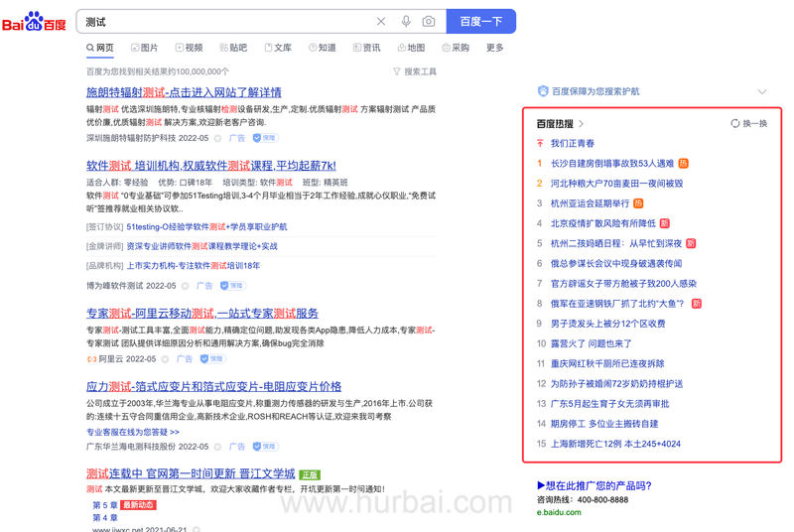Viewport: 794px width, 532px height.
Task: Open 上海新增死亡12例 hot topic
Action: [x=615, y=444]
